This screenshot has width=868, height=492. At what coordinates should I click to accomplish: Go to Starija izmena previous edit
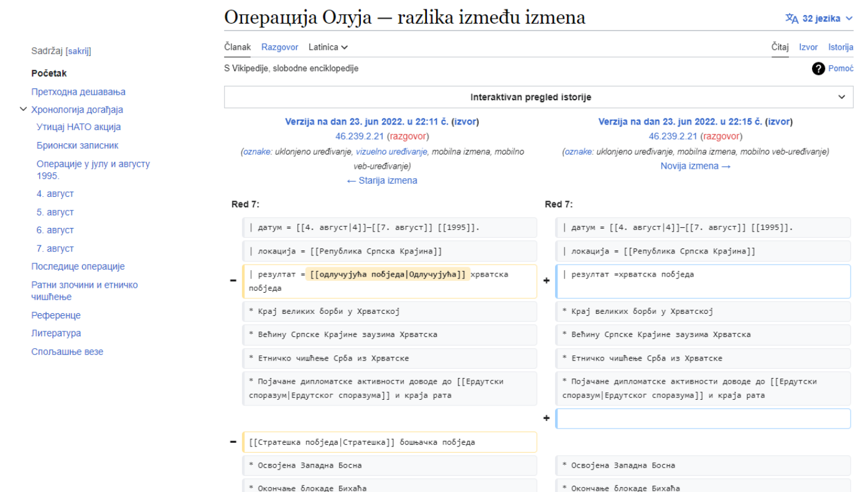coord(382,181)
